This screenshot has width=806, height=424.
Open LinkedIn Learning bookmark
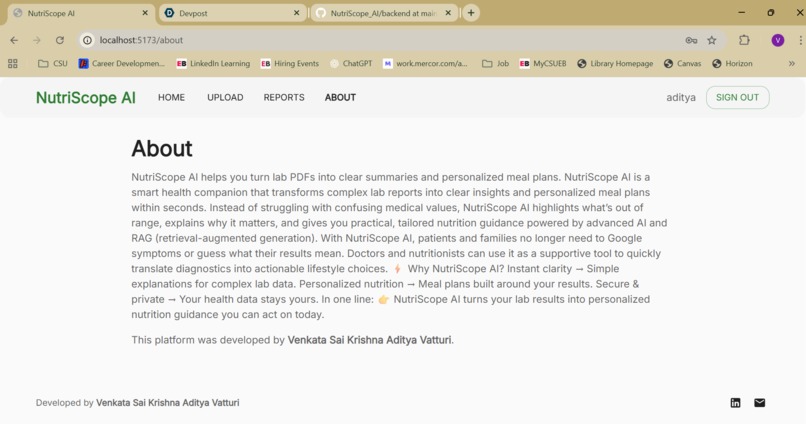(213, 64)
